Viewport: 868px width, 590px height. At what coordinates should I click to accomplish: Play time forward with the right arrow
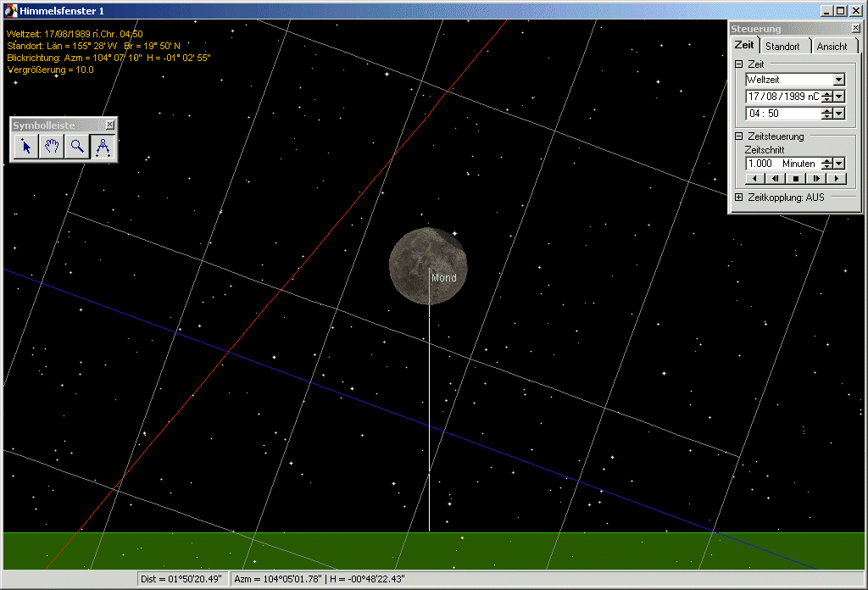pos(837,179)
